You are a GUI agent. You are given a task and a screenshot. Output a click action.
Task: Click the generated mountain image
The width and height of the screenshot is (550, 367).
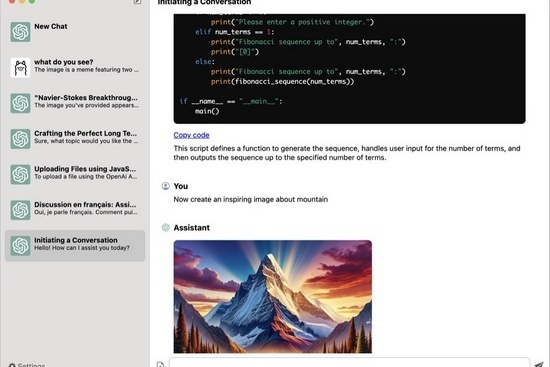(x=273, y=296)
